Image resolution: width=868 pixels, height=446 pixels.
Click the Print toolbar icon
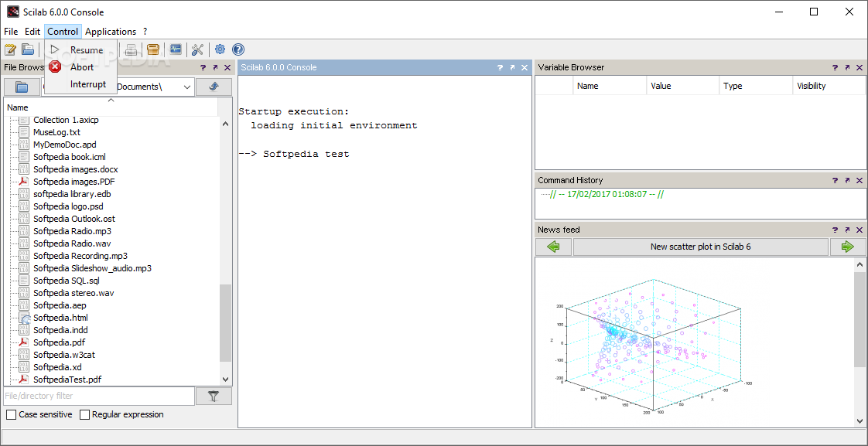[x=132, y=49]
